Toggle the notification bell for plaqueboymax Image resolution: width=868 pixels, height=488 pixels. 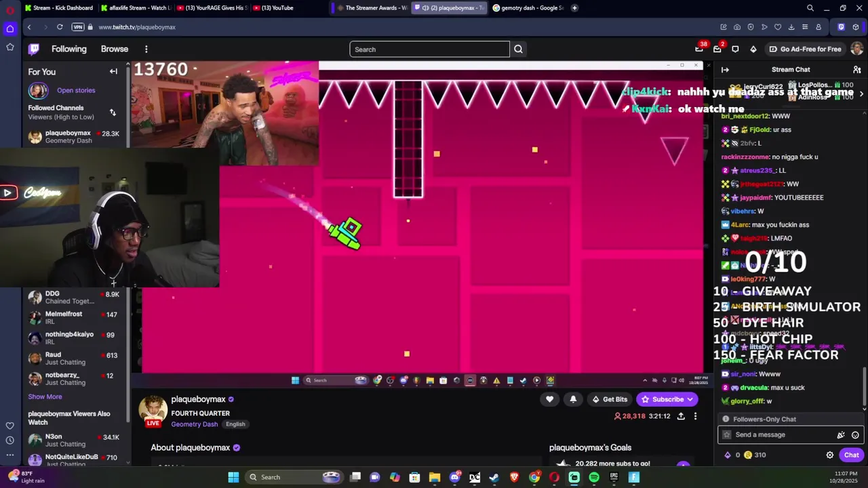[x=573, y=399]
